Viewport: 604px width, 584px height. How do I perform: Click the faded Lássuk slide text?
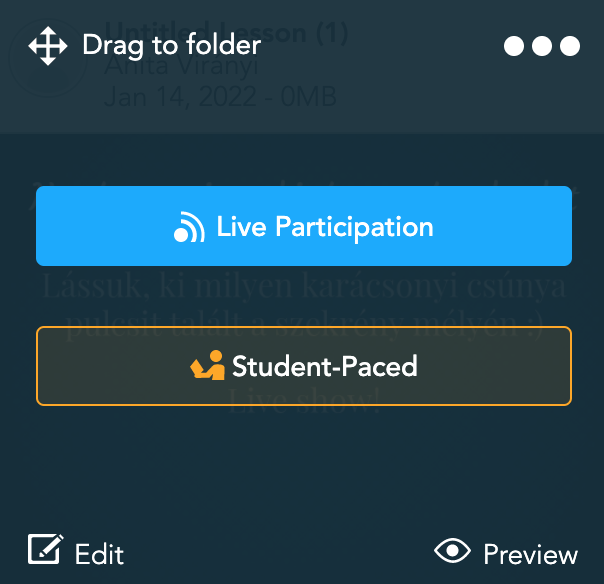click(304, 286)
